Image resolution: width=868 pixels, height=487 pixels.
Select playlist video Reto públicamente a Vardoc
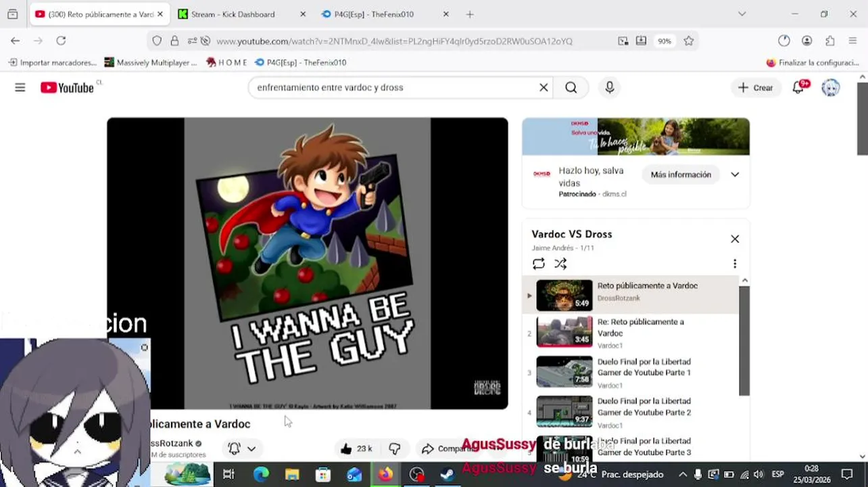pos(630,295)
